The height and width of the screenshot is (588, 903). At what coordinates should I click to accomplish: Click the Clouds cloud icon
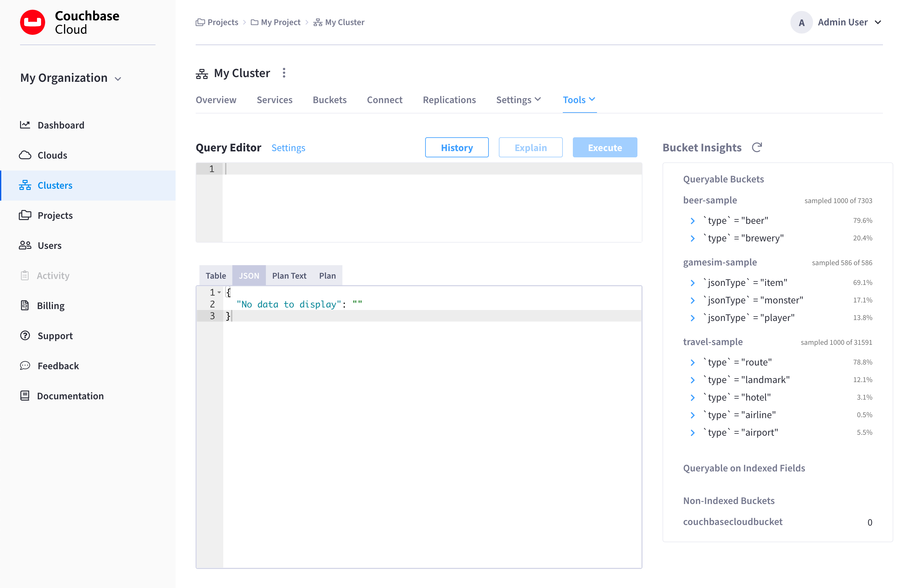[25, 155]
